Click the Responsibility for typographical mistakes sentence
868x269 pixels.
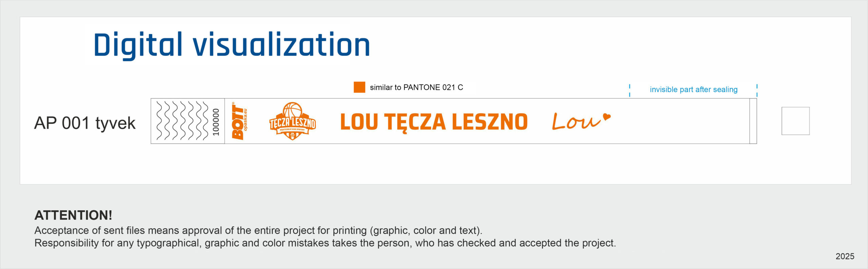pyautogui.click(x=325, y=243)
